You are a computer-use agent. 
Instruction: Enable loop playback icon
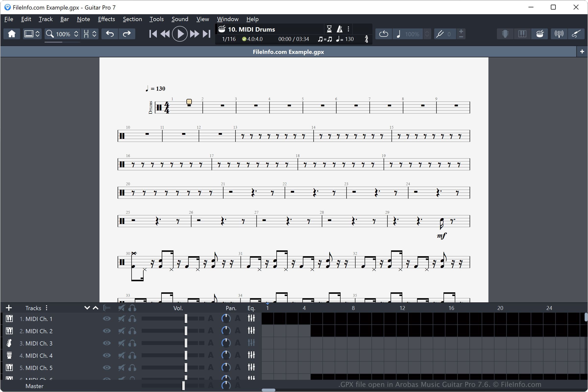click(x=383, y=34)
